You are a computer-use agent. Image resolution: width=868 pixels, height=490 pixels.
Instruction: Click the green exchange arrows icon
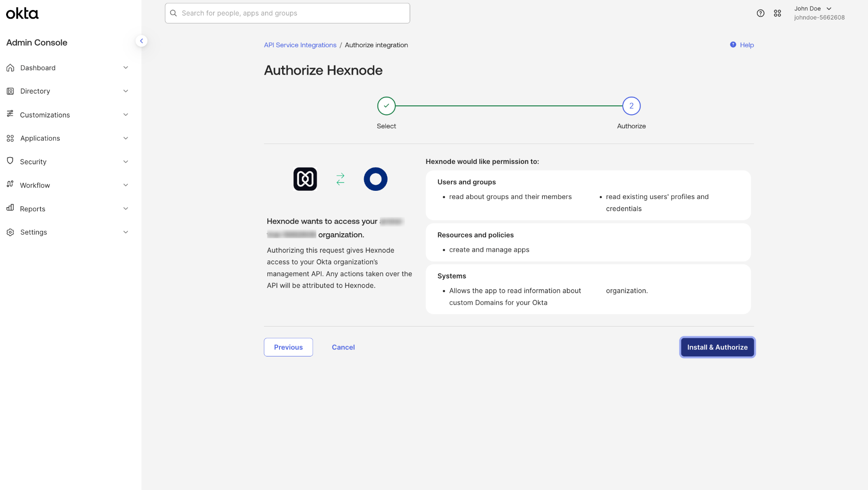pos(340,179)
